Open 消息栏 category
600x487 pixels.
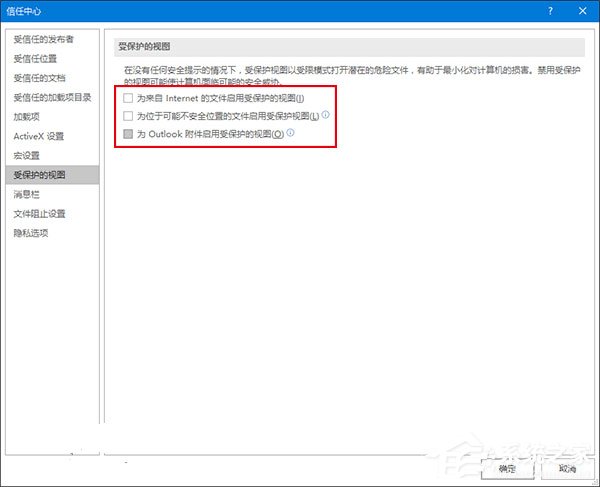tap(52, 194)
